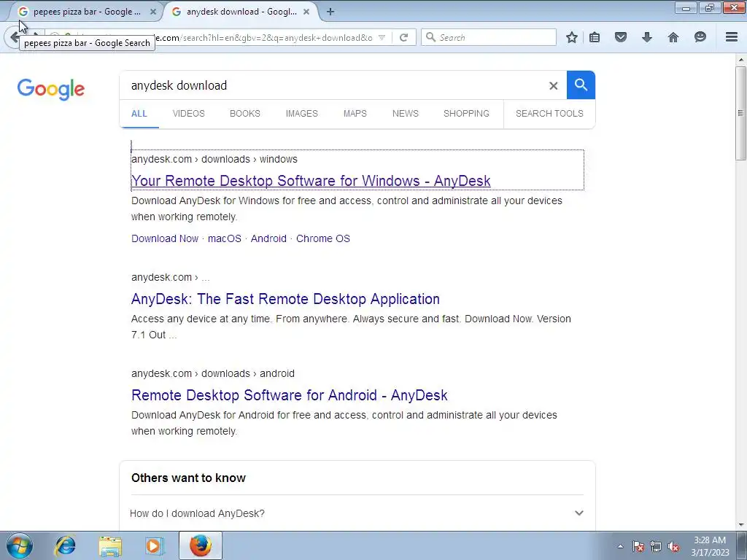Show bookmarks list icon
The width and height of the screenshot is (747, 560).
coord(595,37)
